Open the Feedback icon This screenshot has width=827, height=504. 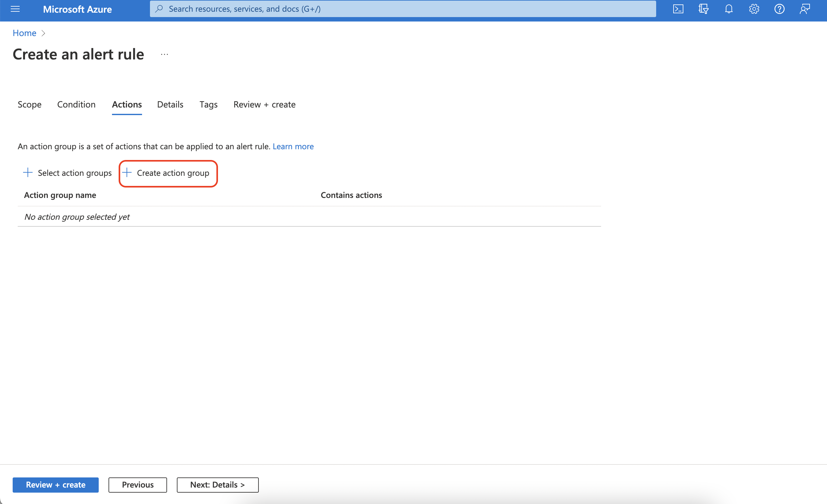pyautogui.click(x=805, y=9)
